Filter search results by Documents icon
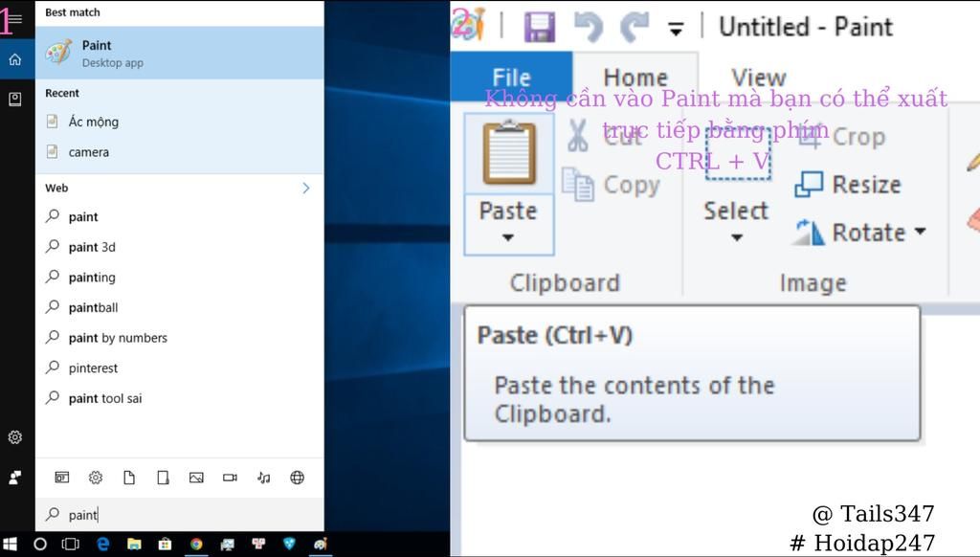This screenshot has width=980, height=557. click(129, 478)
